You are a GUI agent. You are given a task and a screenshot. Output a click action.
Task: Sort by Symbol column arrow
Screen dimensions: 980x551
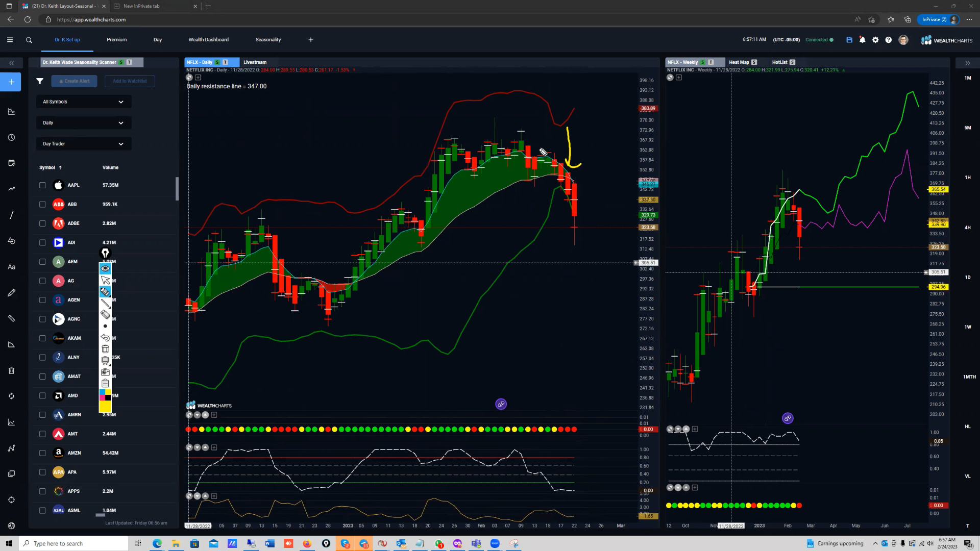[x=60, y=168]
